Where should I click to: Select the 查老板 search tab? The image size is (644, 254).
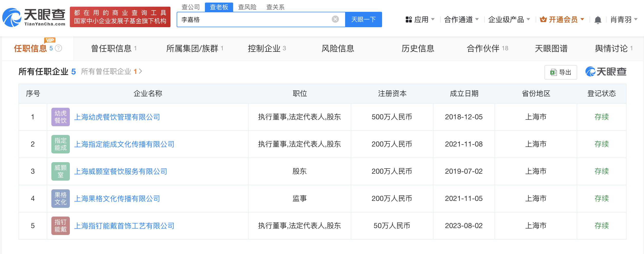(219, 7)
